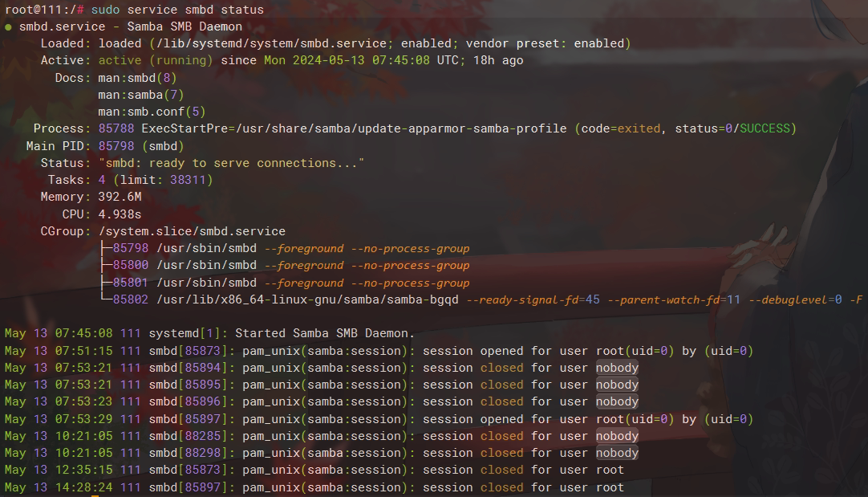Screen dimensions: 868x497
Task: Click "closed" in the 14:28:24 log entry
Action: (501, 487)
